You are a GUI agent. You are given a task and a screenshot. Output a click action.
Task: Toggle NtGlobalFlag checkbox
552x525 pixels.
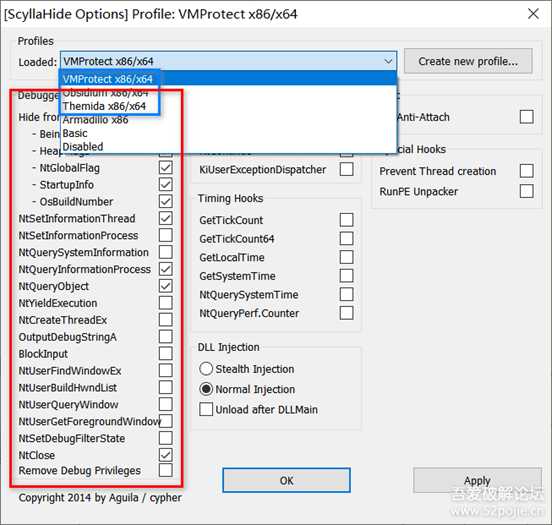pos(165,168)
